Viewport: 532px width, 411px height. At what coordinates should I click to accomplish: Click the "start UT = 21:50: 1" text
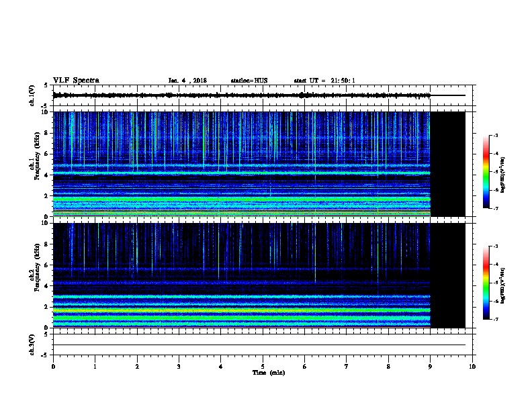click(324, 81)
